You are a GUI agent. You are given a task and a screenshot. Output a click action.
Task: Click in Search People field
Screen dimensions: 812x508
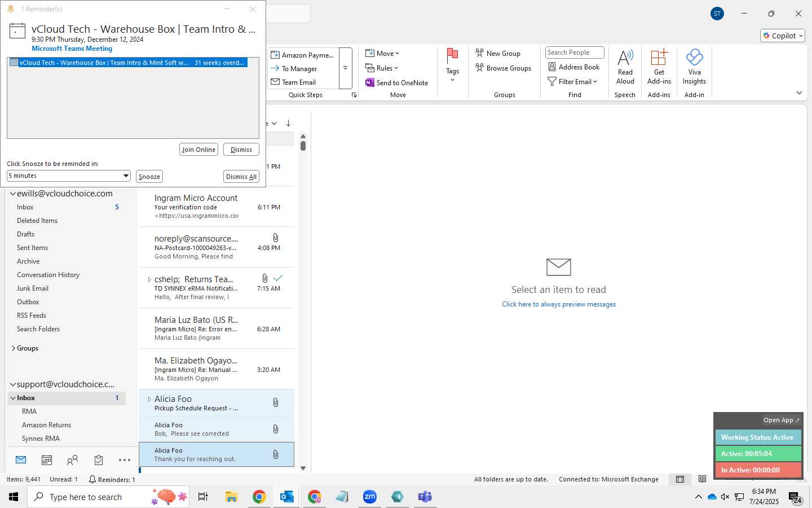coord(575,52)
